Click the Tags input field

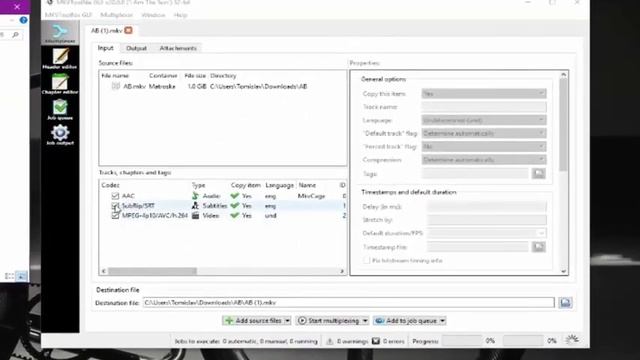pyautogui.click(x=475, y=173)
